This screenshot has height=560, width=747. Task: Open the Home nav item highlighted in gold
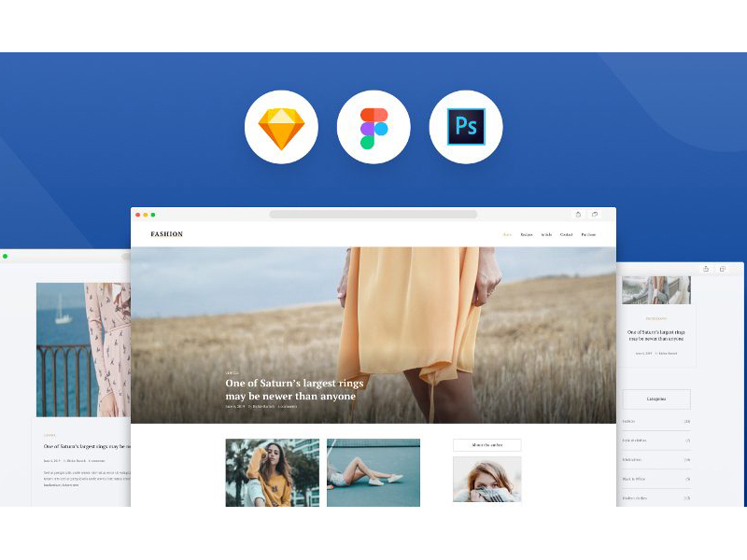point(507,235)
